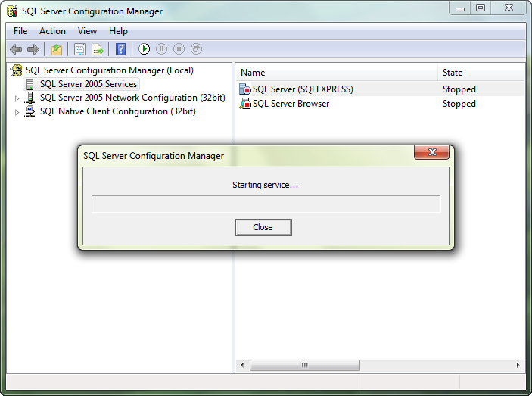Select SQL Server 2005 Services tree item
The height and width of the screenshot is (396, 532).
click(89, 84)
